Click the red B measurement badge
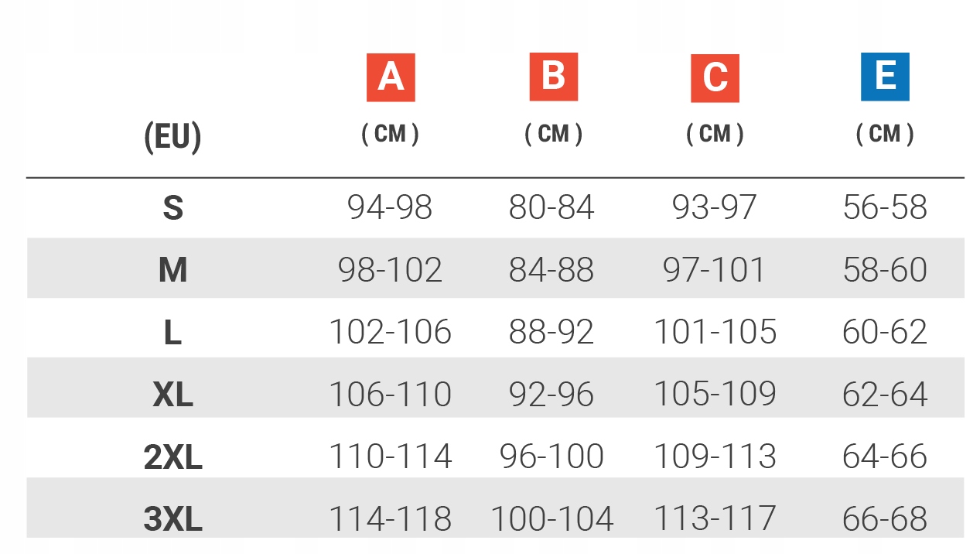 [553, 77]
